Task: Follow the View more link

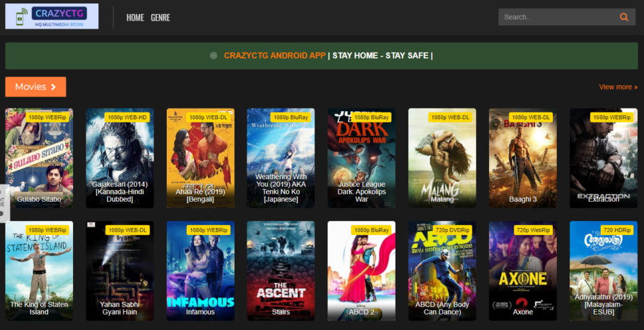Action: [x=618, y=86]
